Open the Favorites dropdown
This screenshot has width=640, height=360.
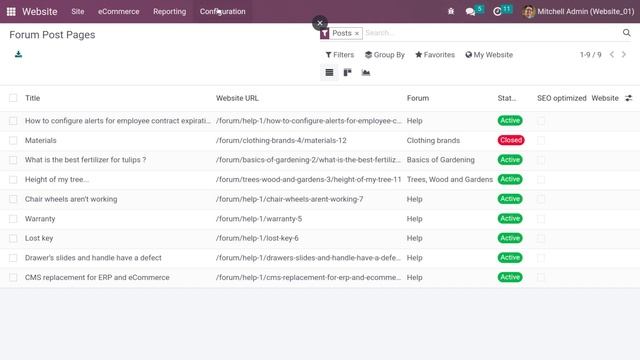(435, 55)
